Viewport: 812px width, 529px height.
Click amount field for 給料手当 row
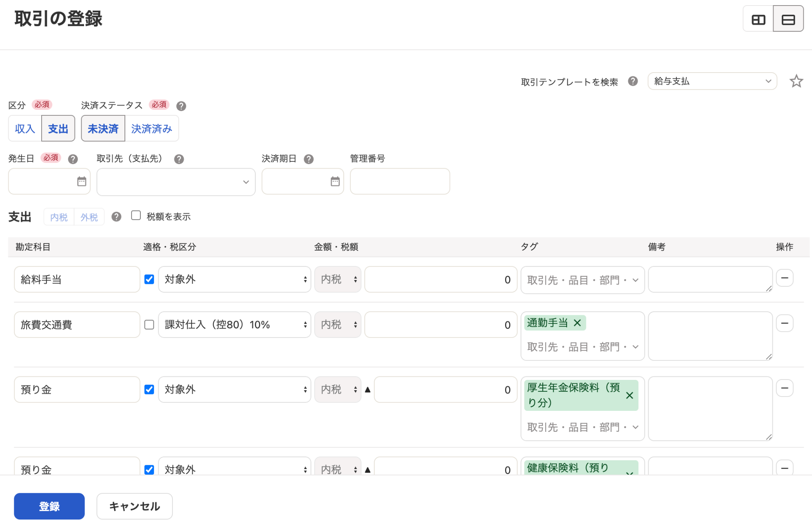(441, 279)
